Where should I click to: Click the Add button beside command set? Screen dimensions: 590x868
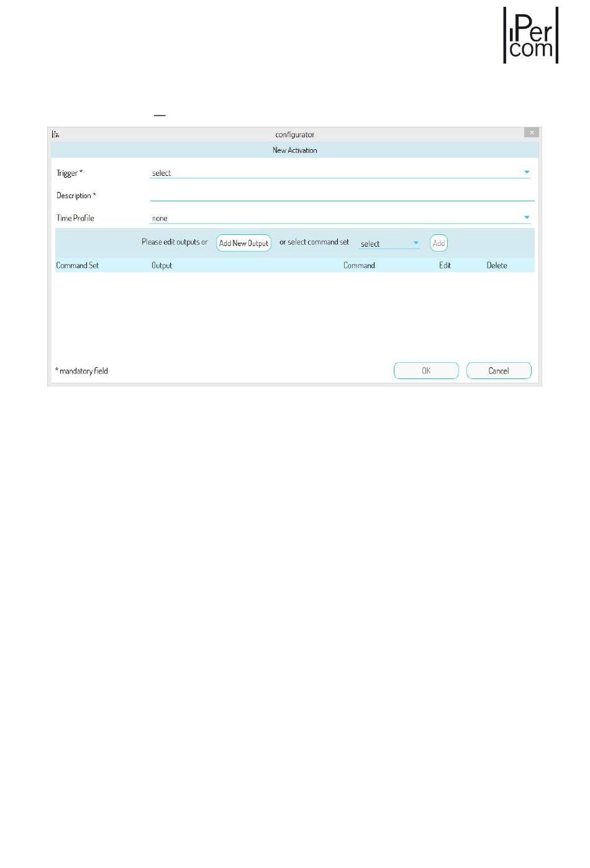438,243
